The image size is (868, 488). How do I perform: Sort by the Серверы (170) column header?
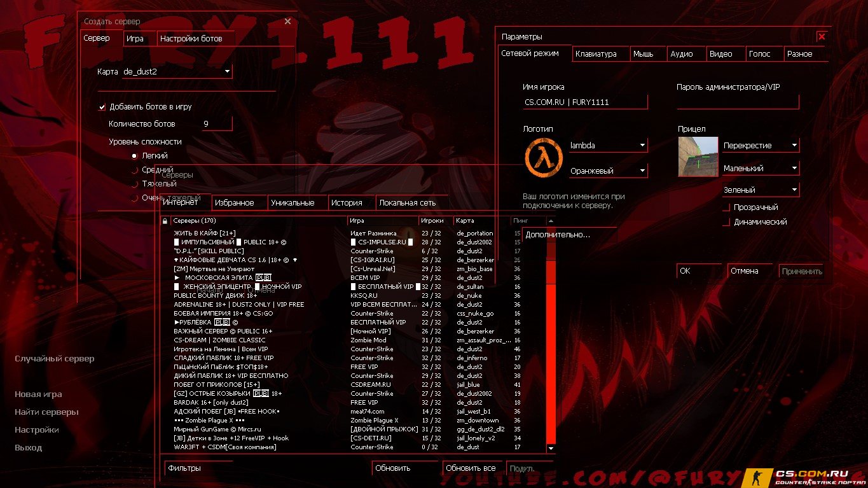point(259,221)
